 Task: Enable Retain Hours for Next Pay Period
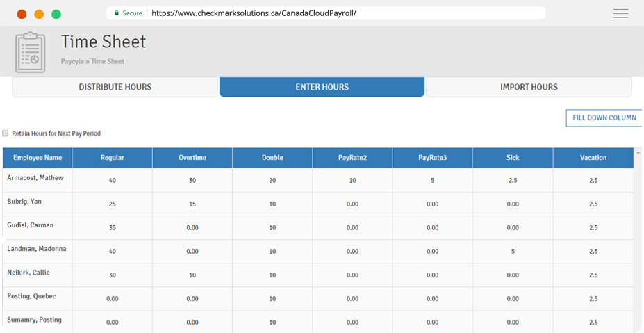(6, 133)
